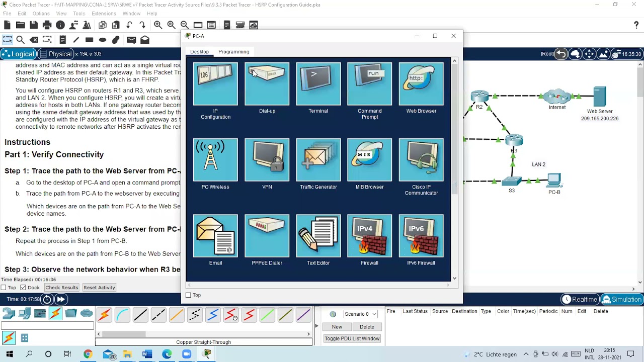
Task: Click the Print toolbar icon
Action: pos(47,25)
